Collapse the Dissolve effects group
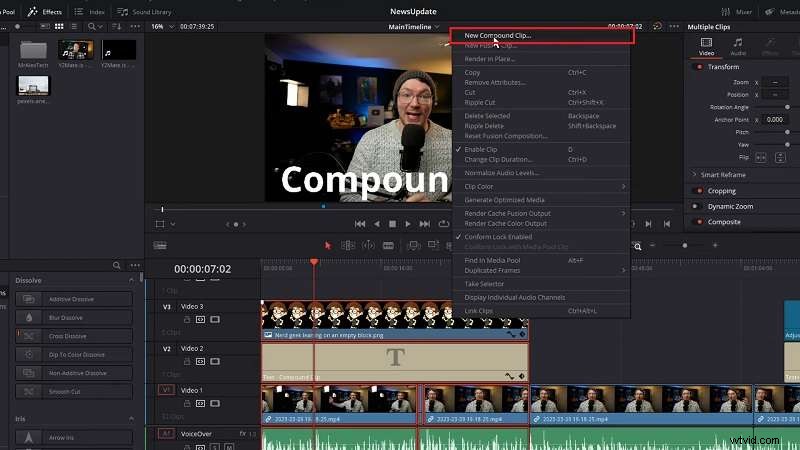The image size is (800, 450). (131, 280)
